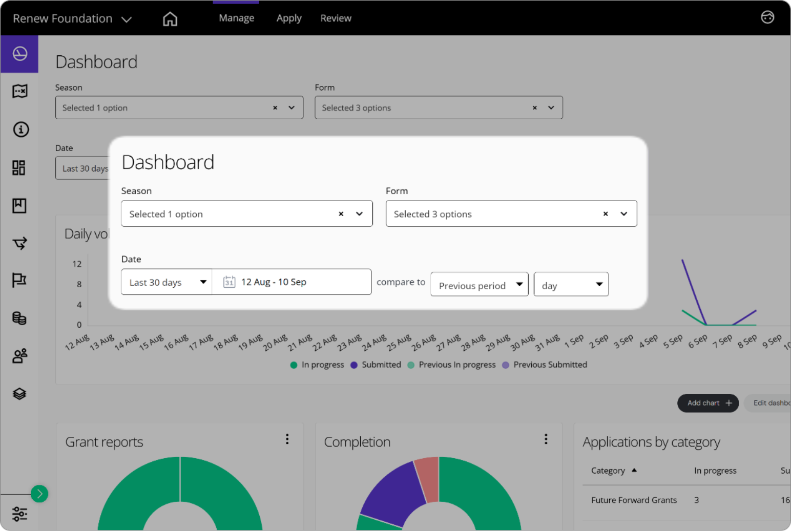Open the info circle sidebar icon

[x=20, y=130]
